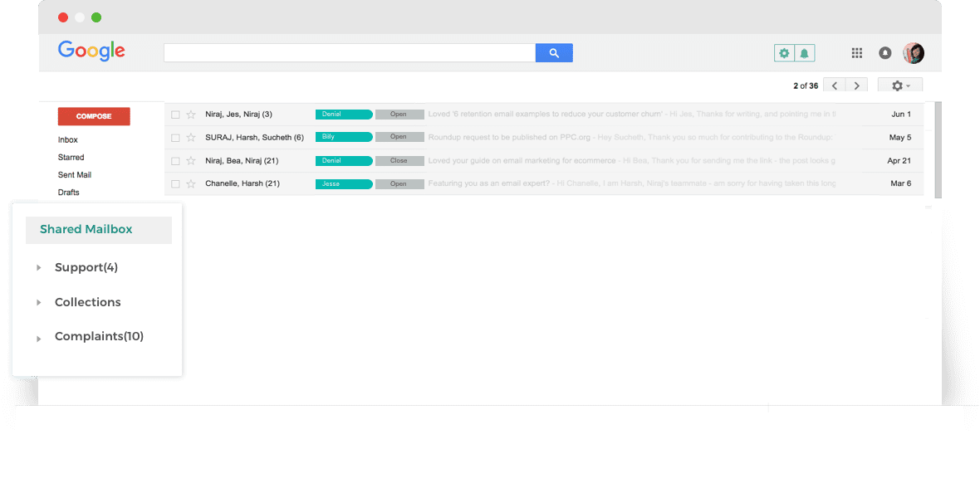The width and height of the screenshot is (980, 488).
Task: Expand the Collections mailbox arrow
Action: point(39,302)
